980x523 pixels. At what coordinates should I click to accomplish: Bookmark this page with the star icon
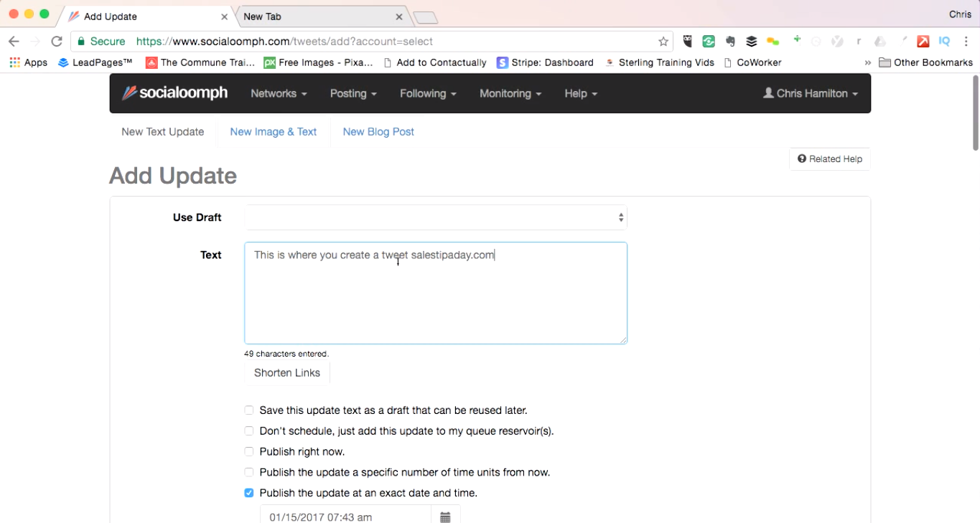[663, 42]
